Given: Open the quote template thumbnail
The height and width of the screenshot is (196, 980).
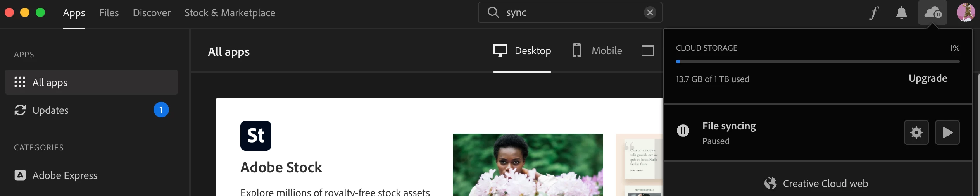Looking at the screenshot, I should tap(639, 165).
